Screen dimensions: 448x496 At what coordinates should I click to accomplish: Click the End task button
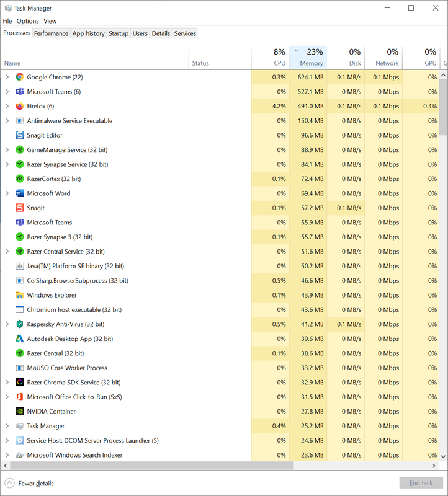coord(421,483)
